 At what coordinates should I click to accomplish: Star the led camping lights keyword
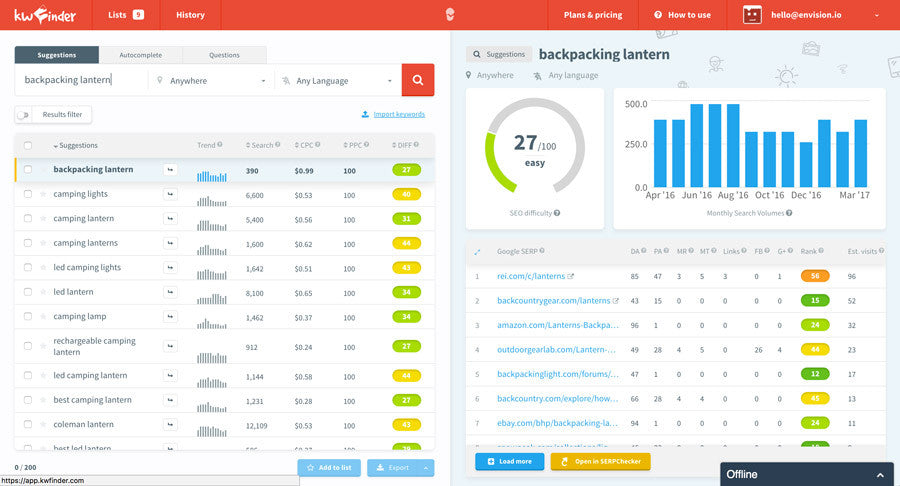click(43, 267)
